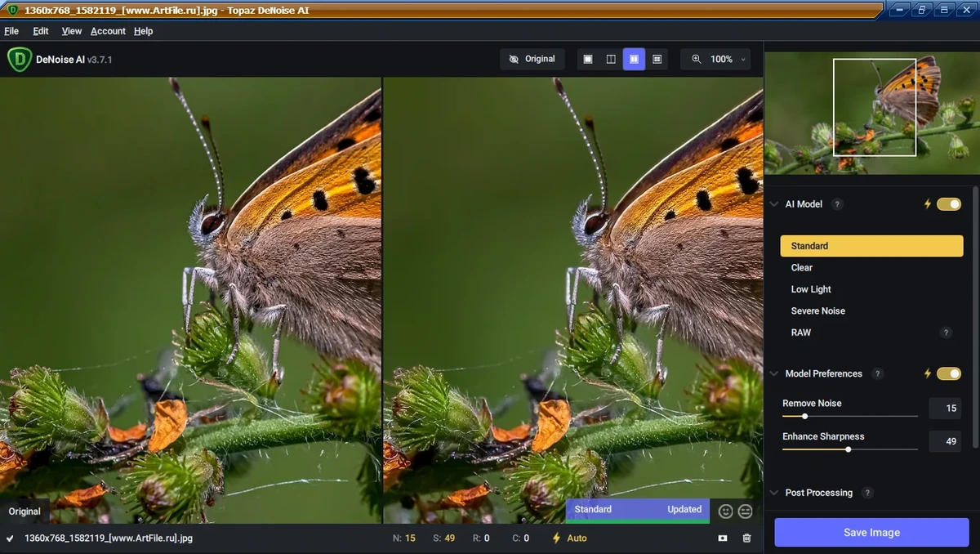Click the zoom magnifier icon

(x=697, y=59)
